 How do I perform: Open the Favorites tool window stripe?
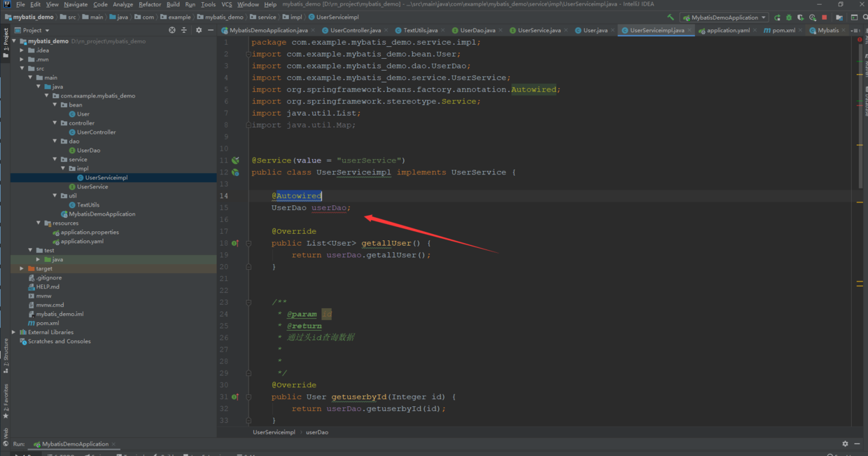[6, 401]
